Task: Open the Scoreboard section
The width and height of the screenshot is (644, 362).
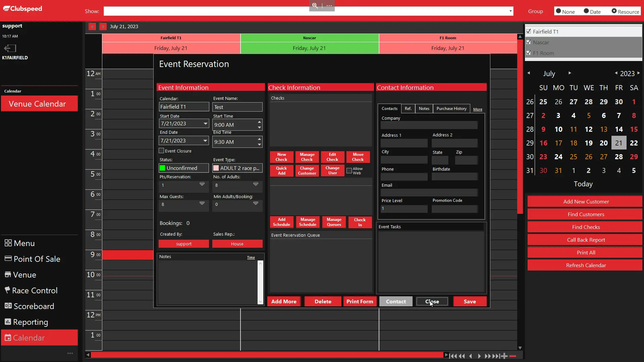Action: (29, 306)
